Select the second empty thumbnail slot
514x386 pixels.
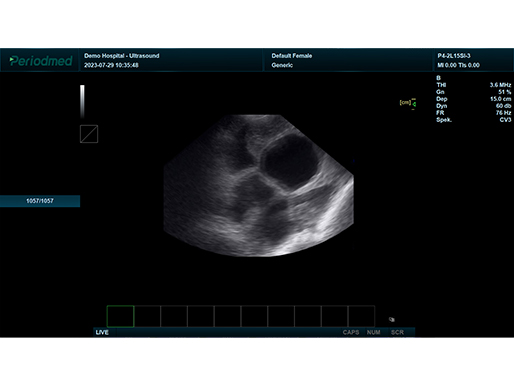(x=147, y=316)
